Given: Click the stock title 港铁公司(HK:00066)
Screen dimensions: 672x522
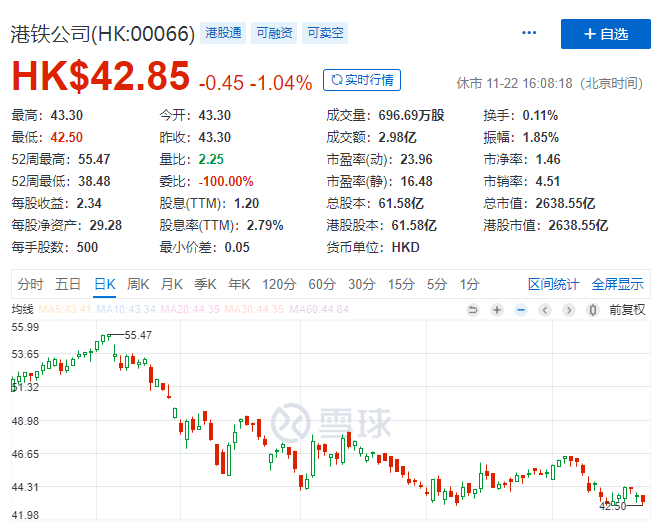Looking at the screenshot, I should (103, 34).
